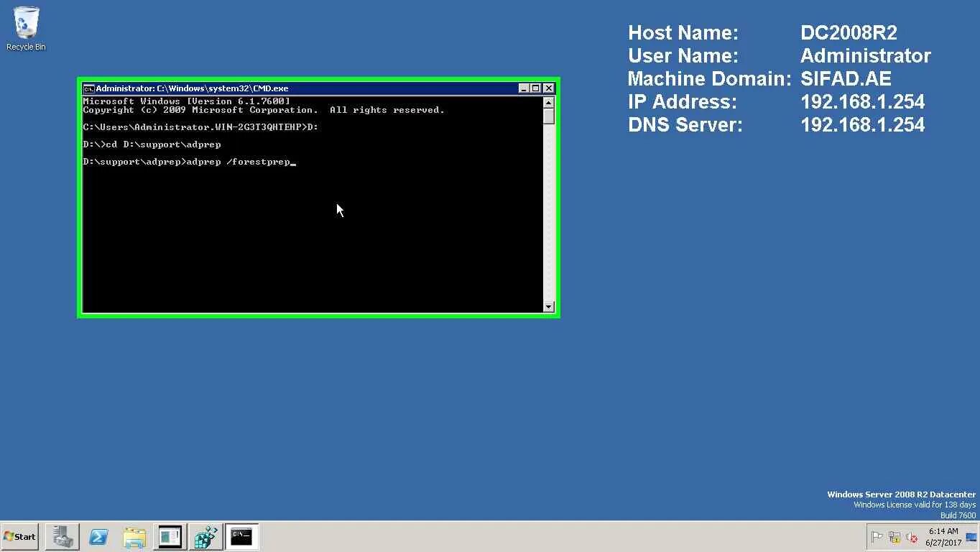Viewport: 980px width, 552px height.
Task: Click the 'C:\Users\Administrator.WIN-2G3T3QHTEHP>D:' line
Action: tap(200, 127)
